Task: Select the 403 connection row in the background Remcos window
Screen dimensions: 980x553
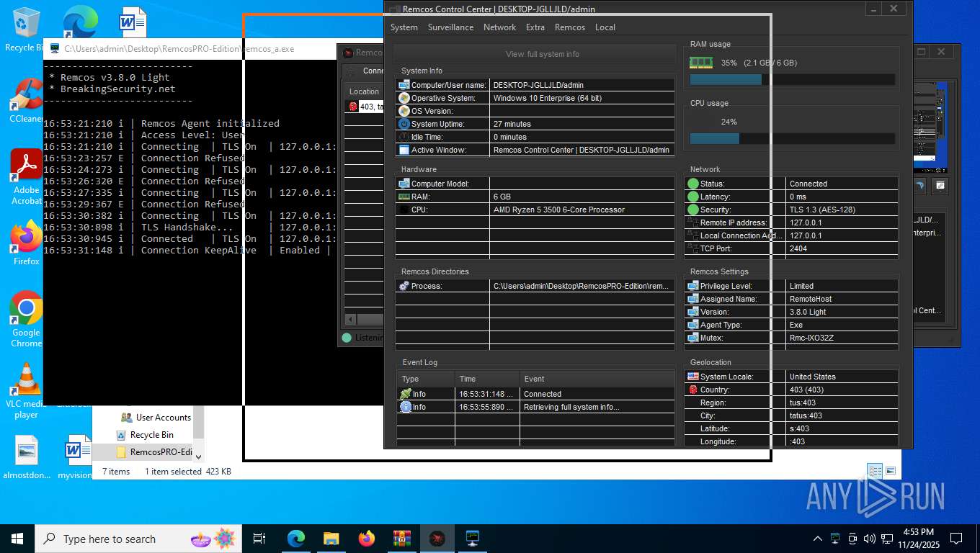Action: (364, 106)
